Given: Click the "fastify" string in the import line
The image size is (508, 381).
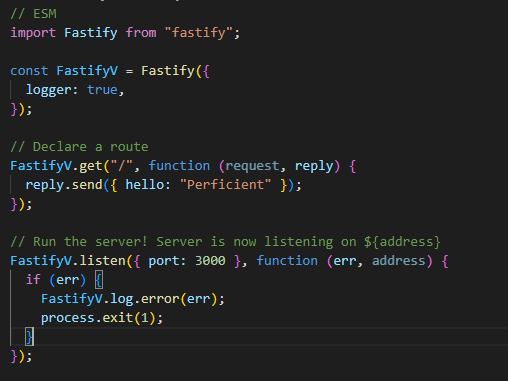Looking at the screenshot, I should click(x=199, y=33).
